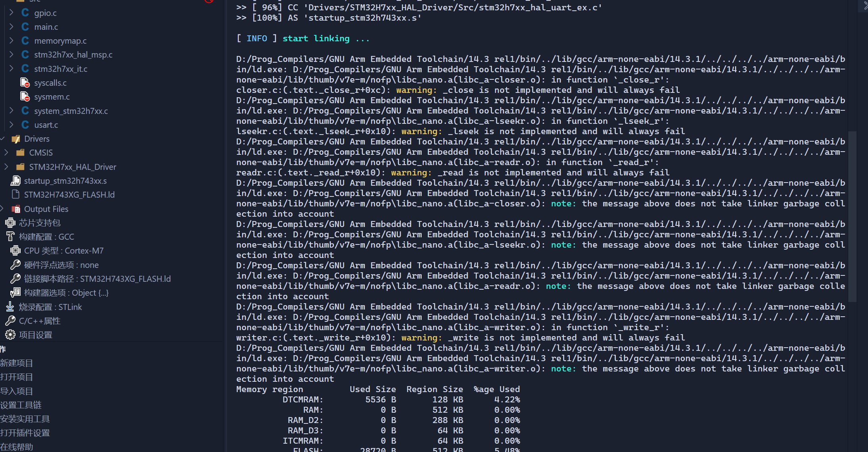Select syscalls.c in the file tree
Screen dimensions: 868x452
pyautogui.click(x=50, y=83)
